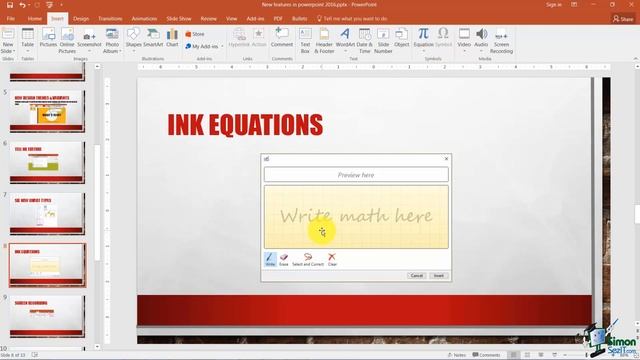Insert a SmartArt graphic
The height and width of the screenshot is (360, 640).
[153, 38]
